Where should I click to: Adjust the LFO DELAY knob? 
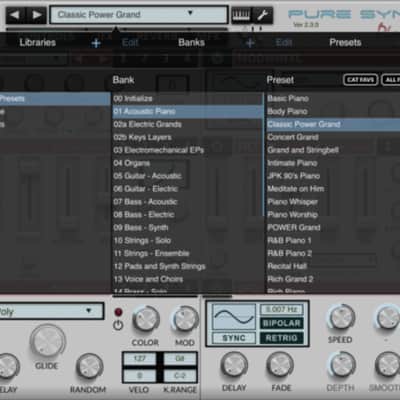[x=234, y=365]
